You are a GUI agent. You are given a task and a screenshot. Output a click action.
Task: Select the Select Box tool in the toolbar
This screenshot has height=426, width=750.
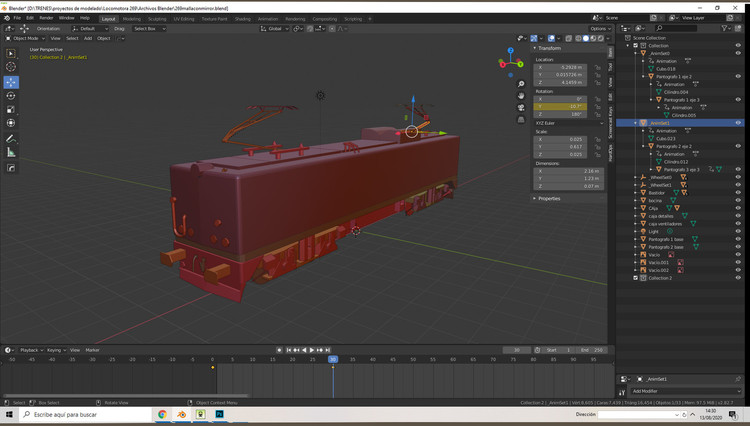point(11,54)
